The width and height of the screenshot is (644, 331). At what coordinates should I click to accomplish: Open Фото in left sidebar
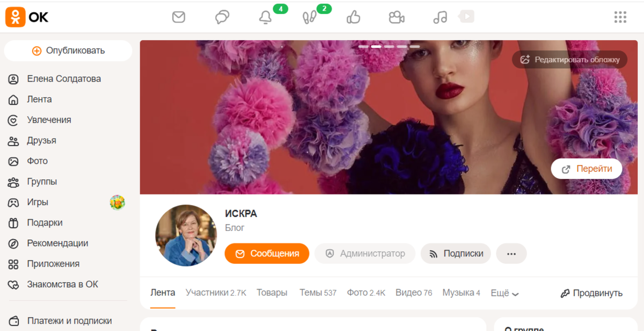click(37, 161)
